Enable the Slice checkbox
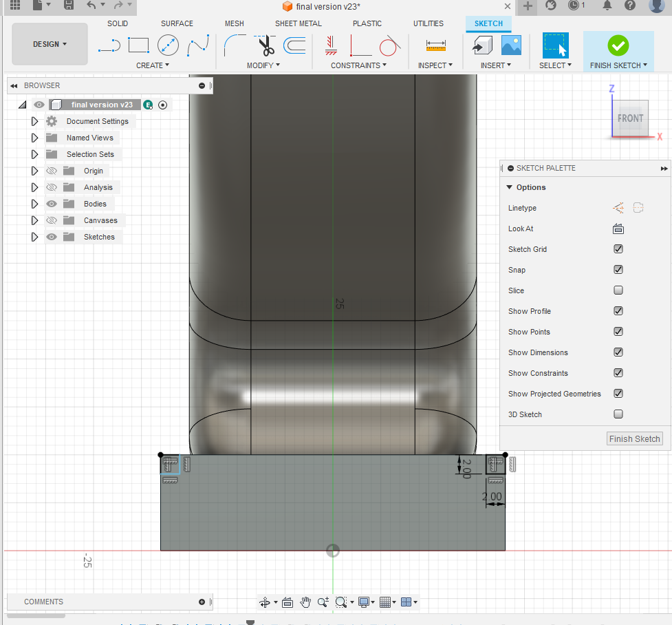Screen dimensions: 672x625 pyautogui.click(x=618, y=290)
